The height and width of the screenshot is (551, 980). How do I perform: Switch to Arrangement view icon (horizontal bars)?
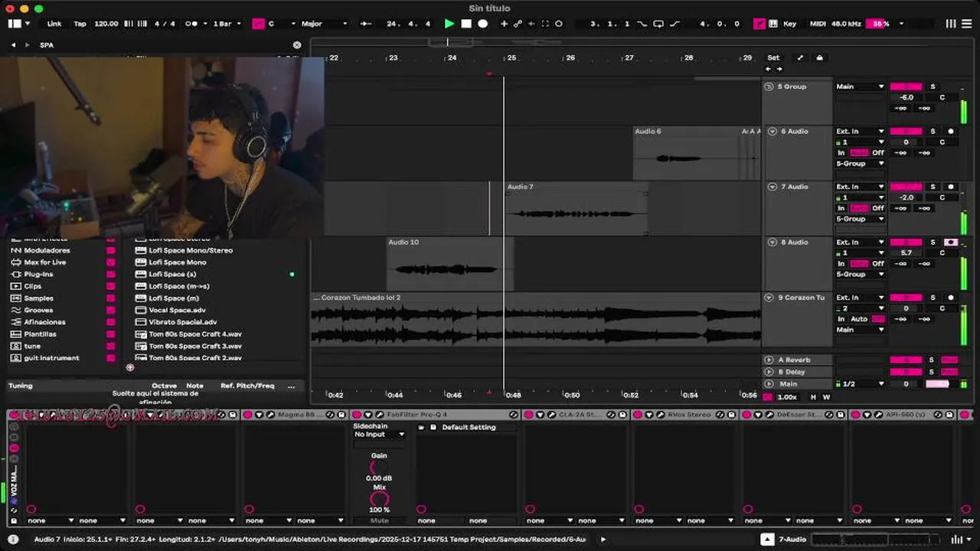click(966, 24)
